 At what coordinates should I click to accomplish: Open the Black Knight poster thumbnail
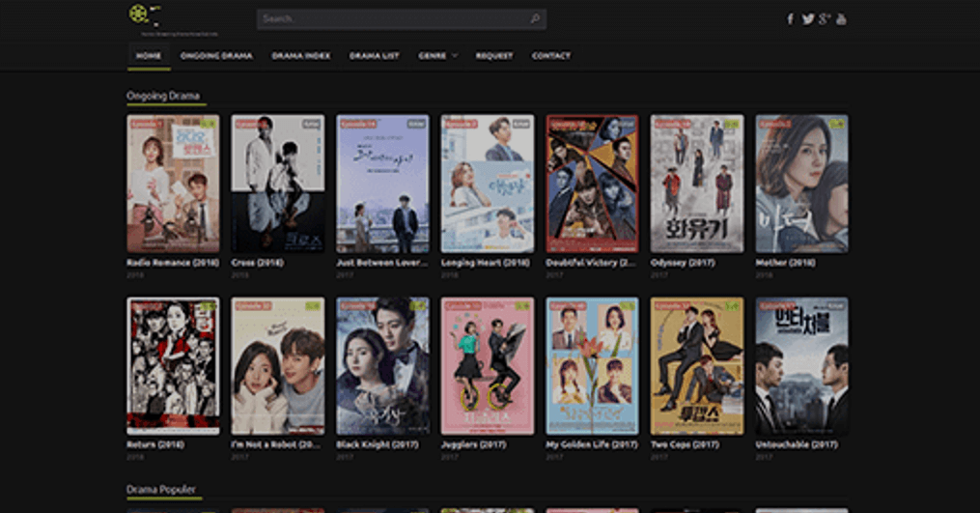click(x=382, y=366)
